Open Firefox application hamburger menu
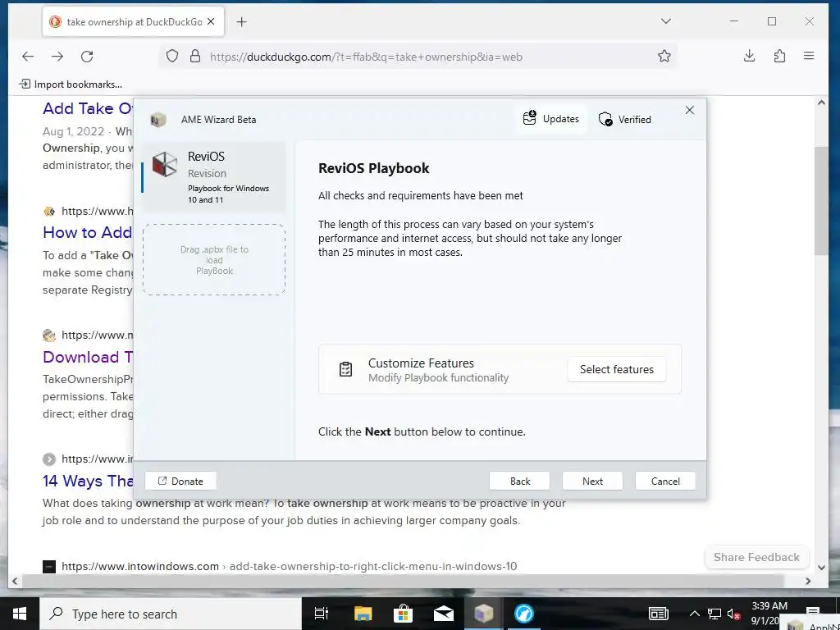The height and width of the screenshot is (630, 840). pos(809,56)
